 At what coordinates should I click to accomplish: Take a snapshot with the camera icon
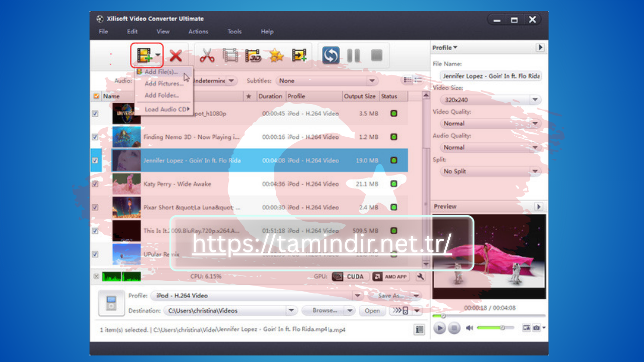pos(537,328)
